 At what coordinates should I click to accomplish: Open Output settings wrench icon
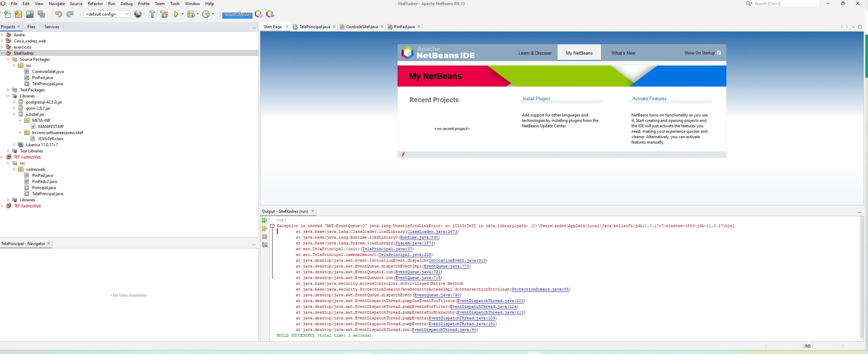tap(265, 245)
